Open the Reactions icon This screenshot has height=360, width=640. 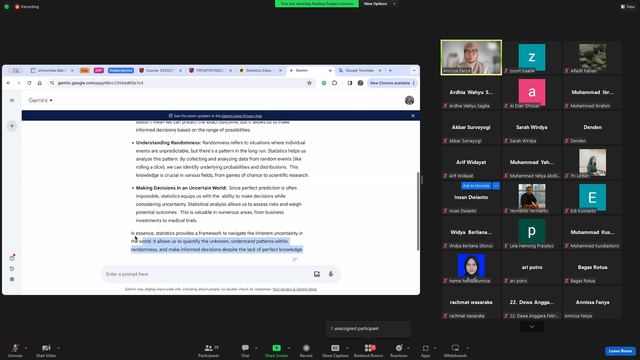coord(399,351)
